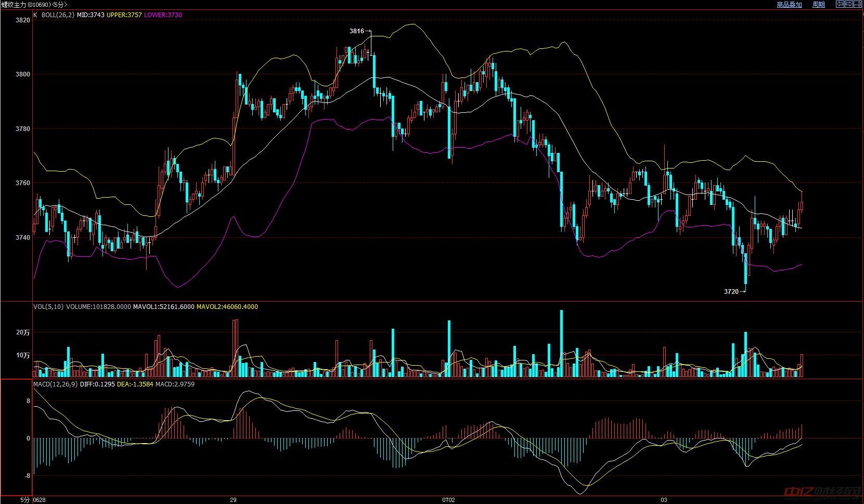The width and height of the screenshot is (864, 504).
Task: Toggle the split-panel layout icon
Action: pyautogui.click(x=858, y=4)
